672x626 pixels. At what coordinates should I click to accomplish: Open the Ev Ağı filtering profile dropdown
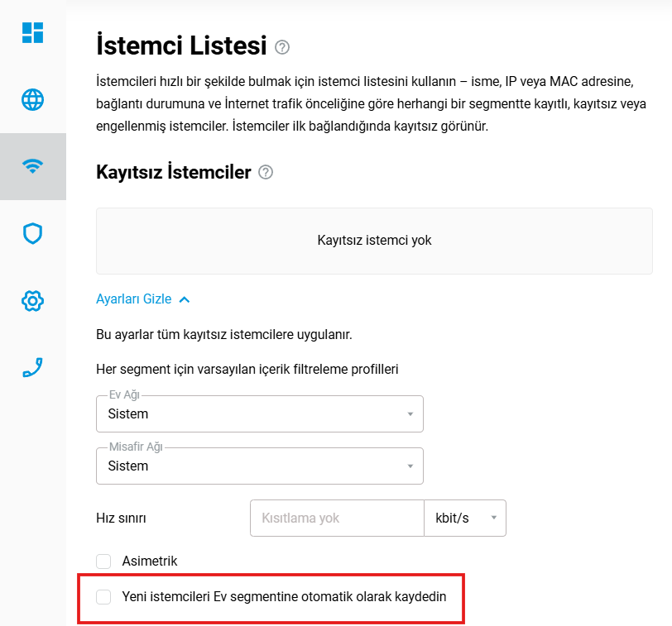(260, 413)
